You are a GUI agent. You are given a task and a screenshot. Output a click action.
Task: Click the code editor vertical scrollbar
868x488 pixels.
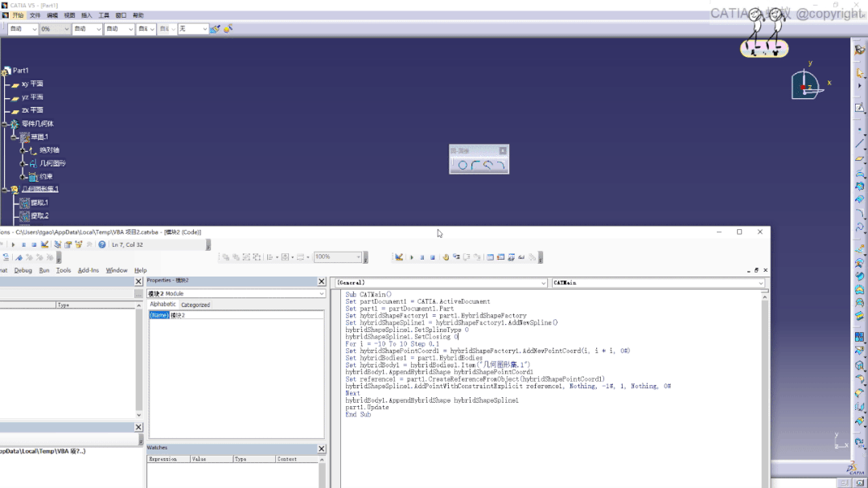pos(764,388)
